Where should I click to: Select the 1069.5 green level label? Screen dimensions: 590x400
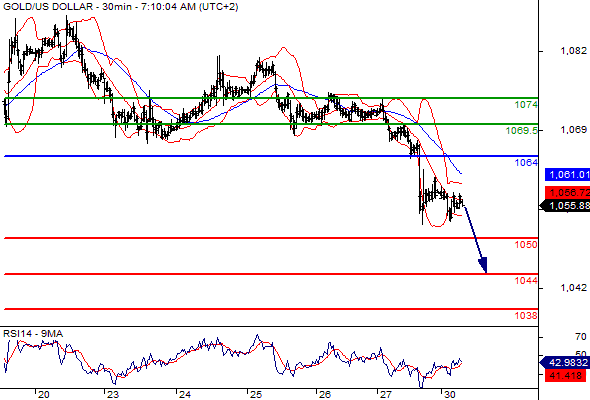[x=522, y=131]
